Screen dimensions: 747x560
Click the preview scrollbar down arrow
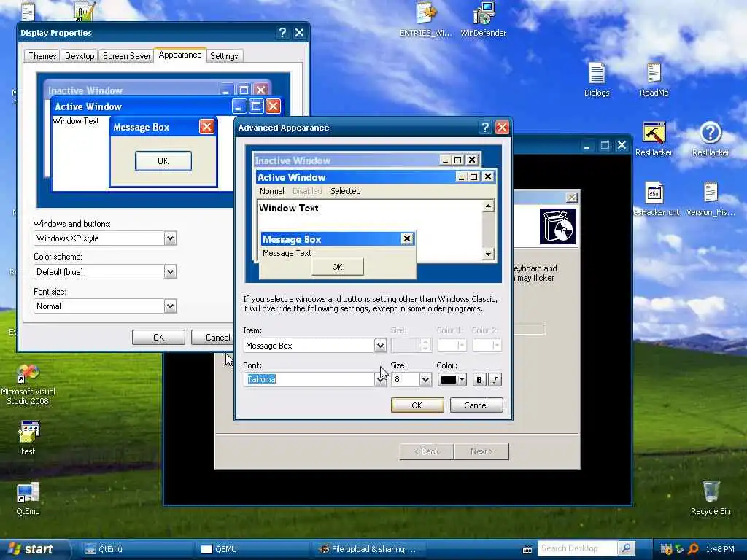(488, 254)
